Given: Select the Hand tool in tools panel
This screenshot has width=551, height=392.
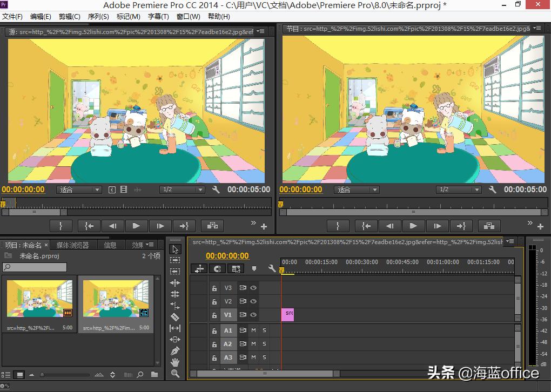Looking at the screenshot, I should point(175,362).
